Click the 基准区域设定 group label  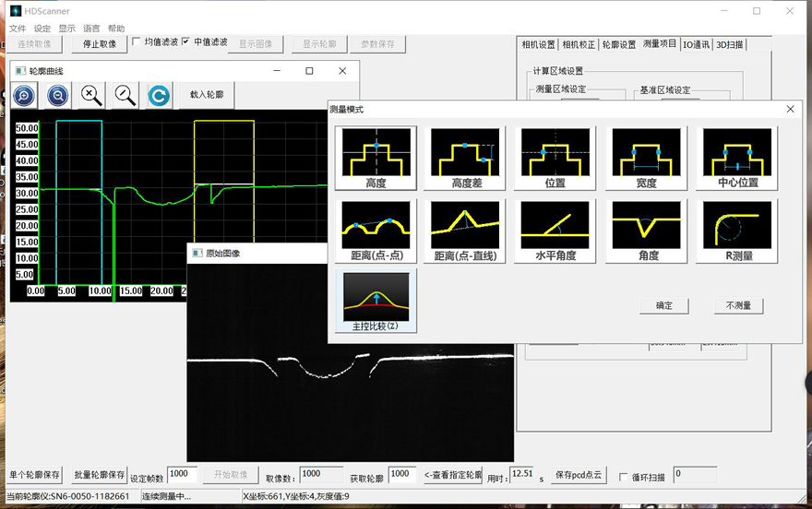[665, 90]
